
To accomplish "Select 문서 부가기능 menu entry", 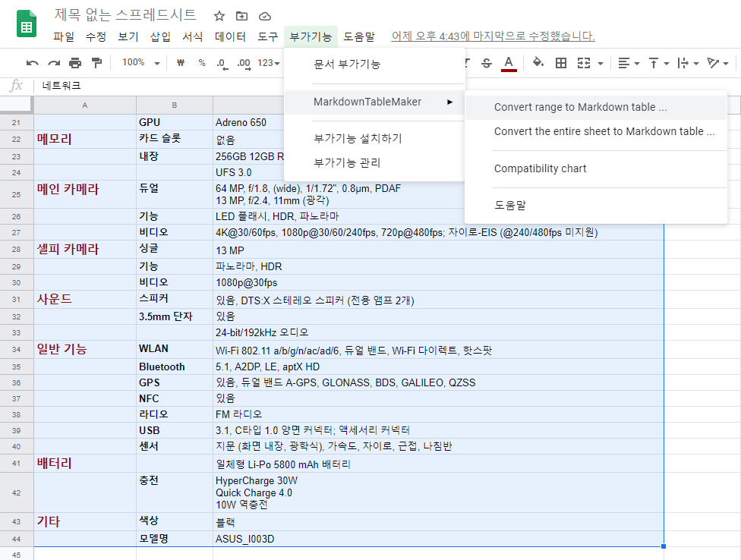I will coord(375,64).
